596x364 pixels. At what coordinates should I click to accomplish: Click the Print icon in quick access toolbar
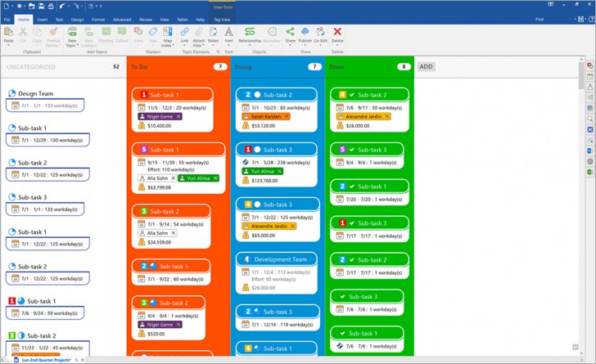click(51, 6)
